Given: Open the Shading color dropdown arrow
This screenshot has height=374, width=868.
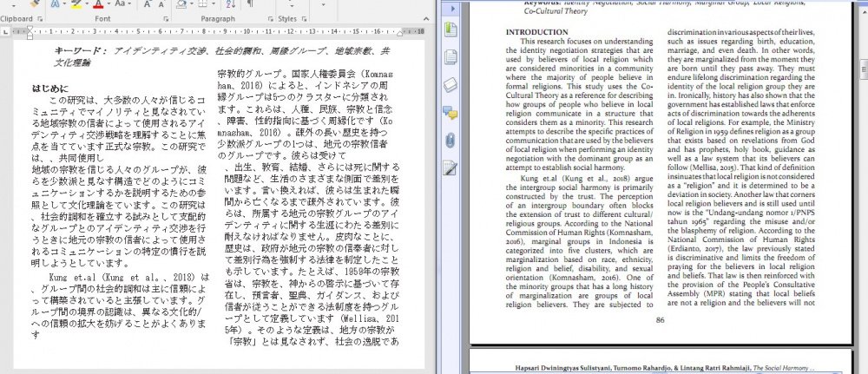Looking at the screenshot, I should (191, 3).
